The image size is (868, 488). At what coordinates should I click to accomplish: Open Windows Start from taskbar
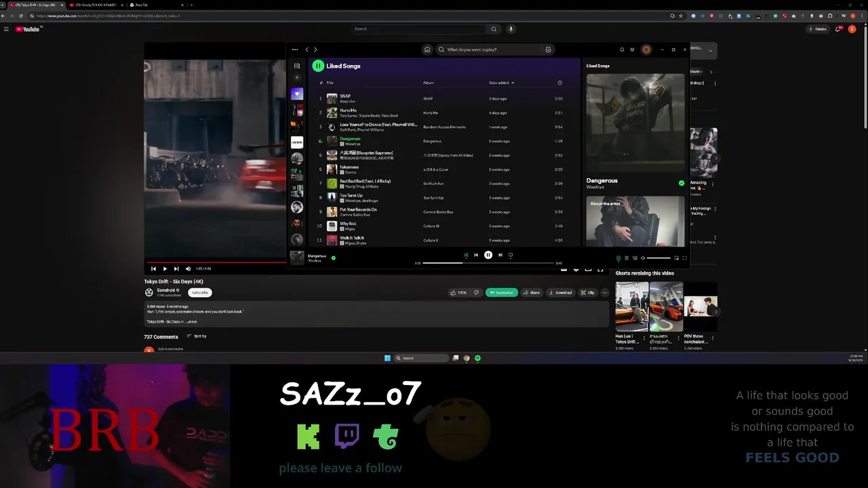pyautogui.click(x=387, y=358)
